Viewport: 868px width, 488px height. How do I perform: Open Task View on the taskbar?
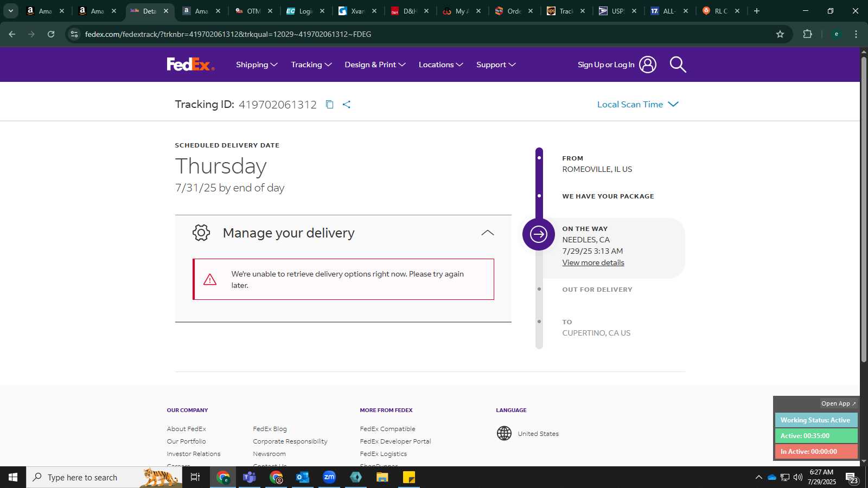[195, 477]
